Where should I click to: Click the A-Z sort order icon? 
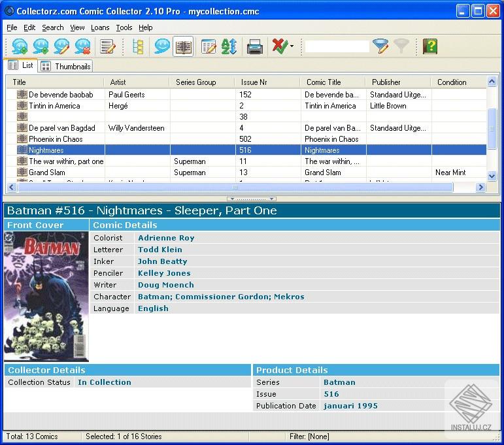point(229,46)
